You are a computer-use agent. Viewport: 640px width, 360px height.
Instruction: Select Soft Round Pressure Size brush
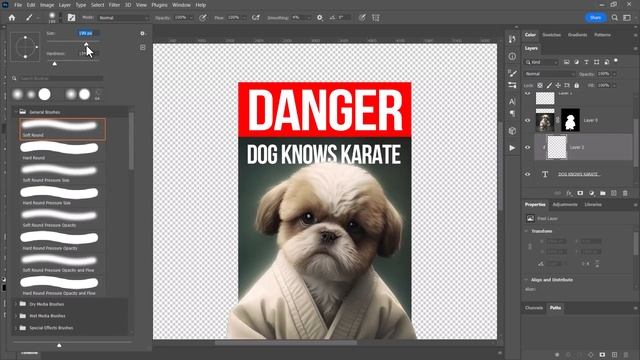(62, 174)
